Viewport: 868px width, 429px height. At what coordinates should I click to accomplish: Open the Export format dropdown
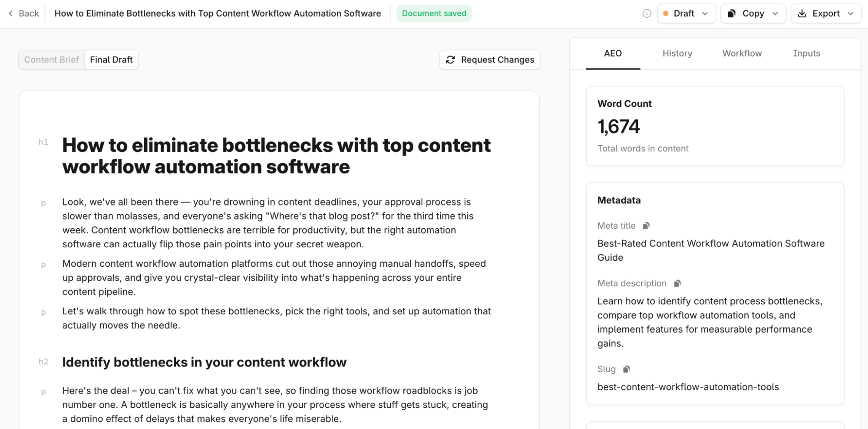(x=851, y=13)
